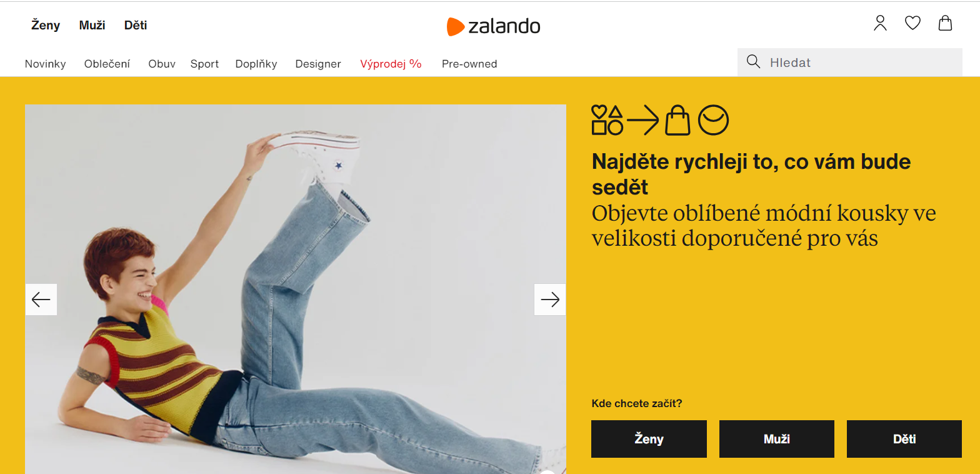Open the Oblečení category menu
The height and width of the screenshot is (474, 980).
[107, 64]
